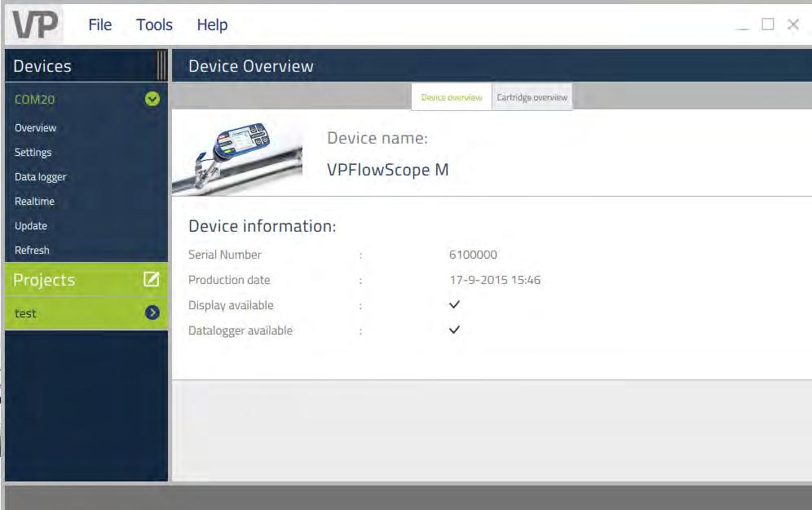This screenshot has width=812, height=510.
Task: Click the Production date label
Action: point(229,280)
